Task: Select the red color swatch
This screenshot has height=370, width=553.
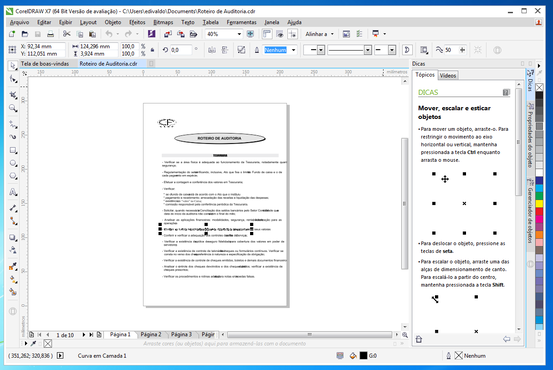Action: click(x=539, y=211)
